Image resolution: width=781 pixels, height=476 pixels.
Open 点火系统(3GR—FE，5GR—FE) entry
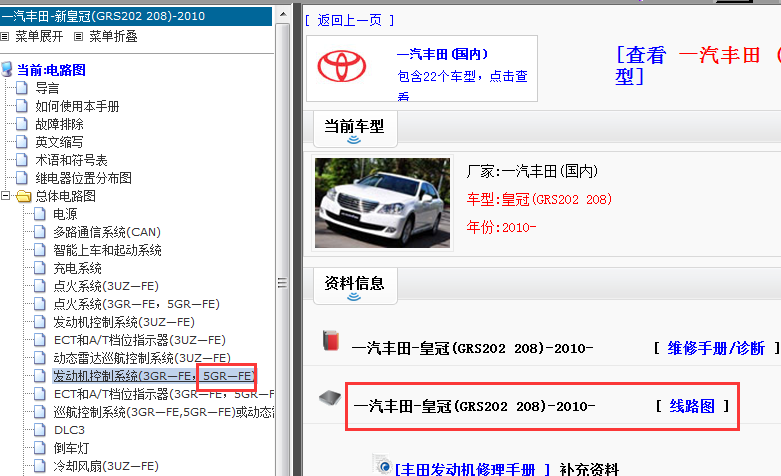point(136,304)
